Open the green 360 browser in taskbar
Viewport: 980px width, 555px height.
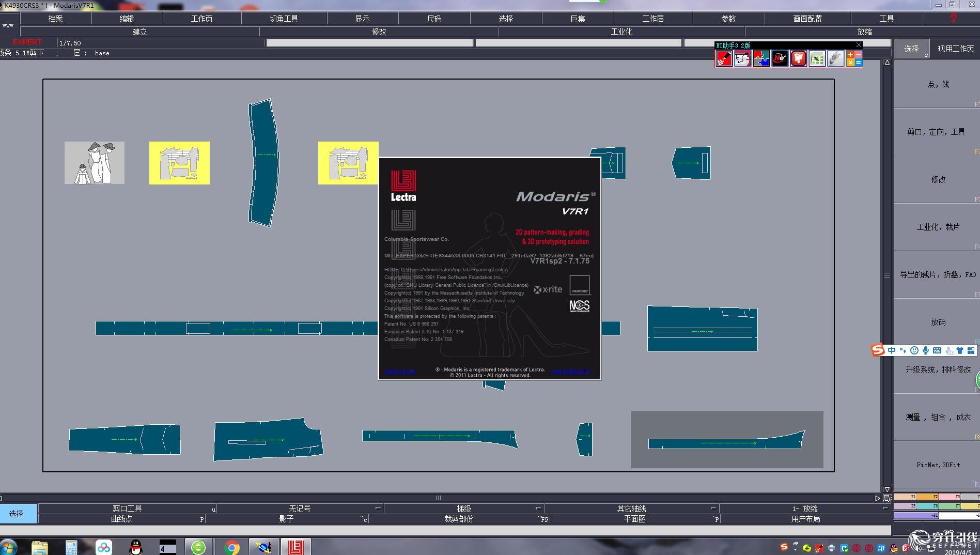[x=198, y=547]
